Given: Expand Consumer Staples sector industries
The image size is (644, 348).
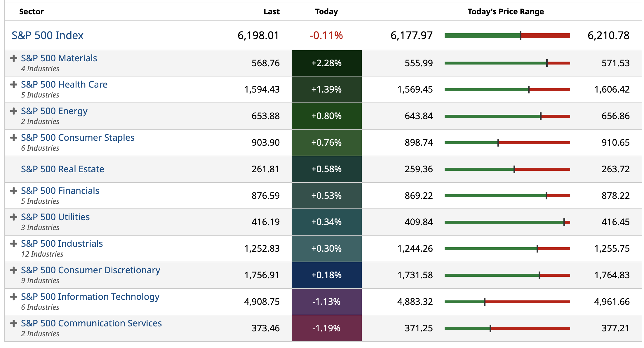Looking at the screenshot, I should (13, 138).
